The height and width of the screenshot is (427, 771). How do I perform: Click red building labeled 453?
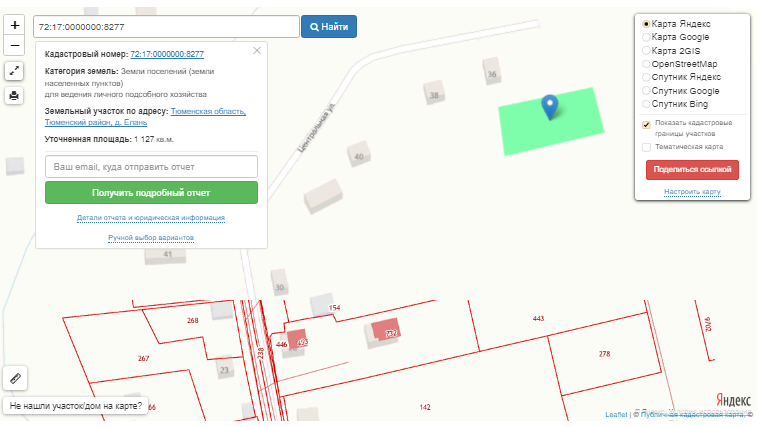[x=297, y=339]
